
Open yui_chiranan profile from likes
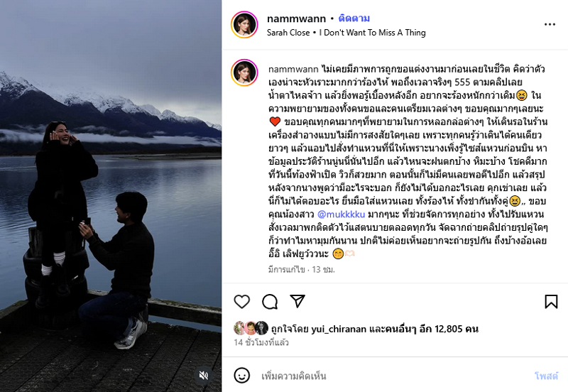pyautogui.click(x=339, y=329)
